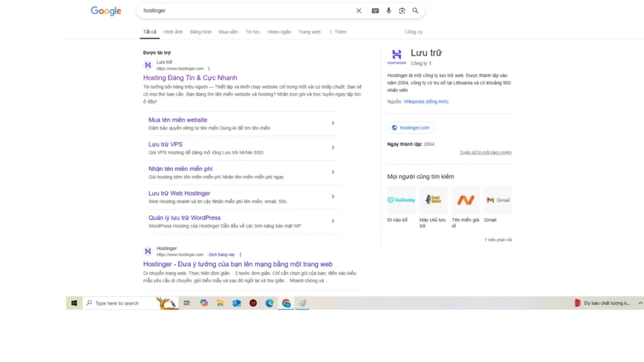Expand Lưu trữ VPS sitelink arrow
This screenshot has height=362, width=644.
[333, 147]
